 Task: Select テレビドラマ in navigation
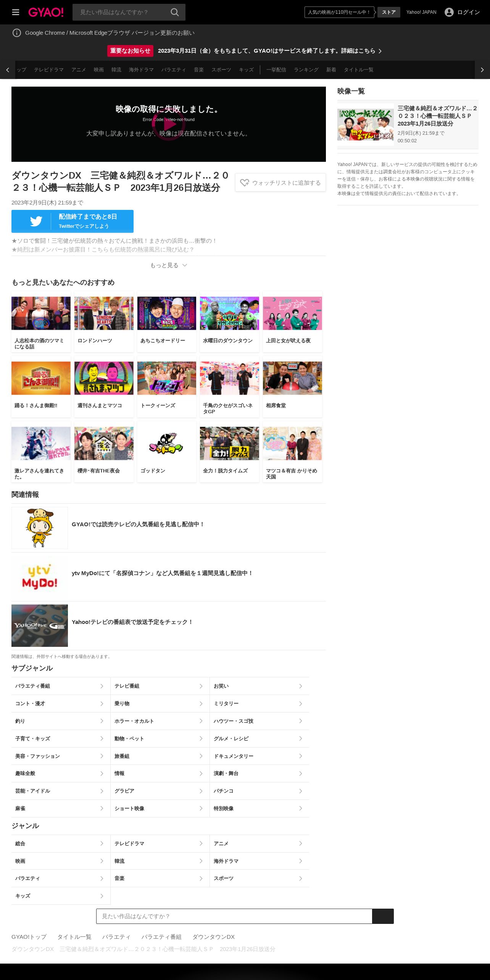click(49, 70)
